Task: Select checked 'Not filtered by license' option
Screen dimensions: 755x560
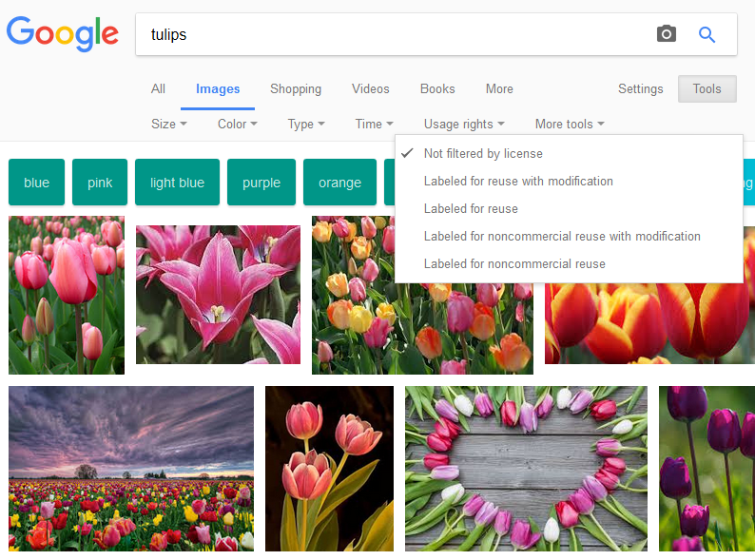Action: pyautogui.click(x=569, y=153)
